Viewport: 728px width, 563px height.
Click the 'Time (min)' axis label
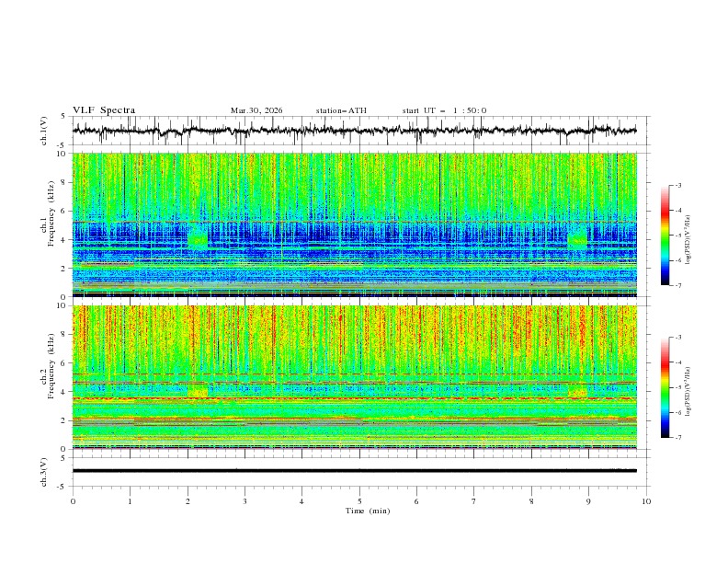coord(368,511)
